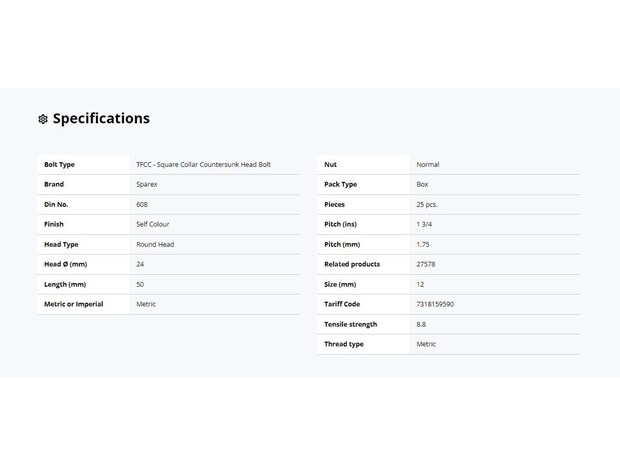This screenshot has width=620, height=465.
Task: Select the Tensile strength value 8.8
Action: click(x=421, y=324)
